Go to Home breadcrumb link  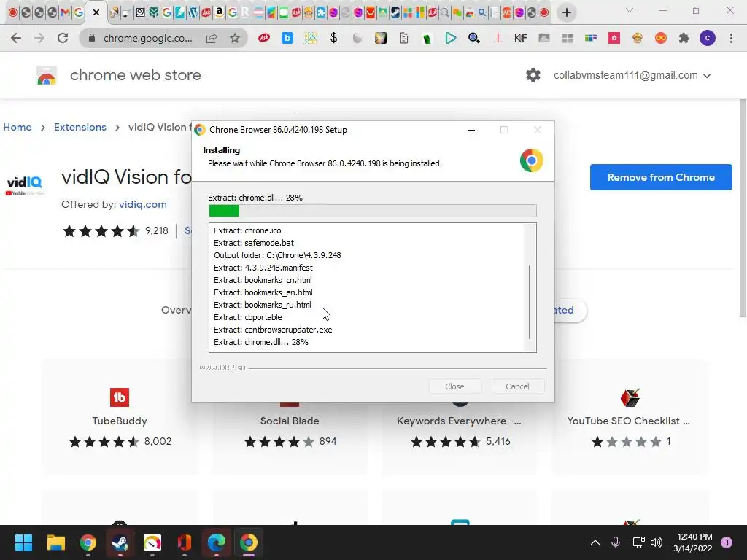point(18,127)
